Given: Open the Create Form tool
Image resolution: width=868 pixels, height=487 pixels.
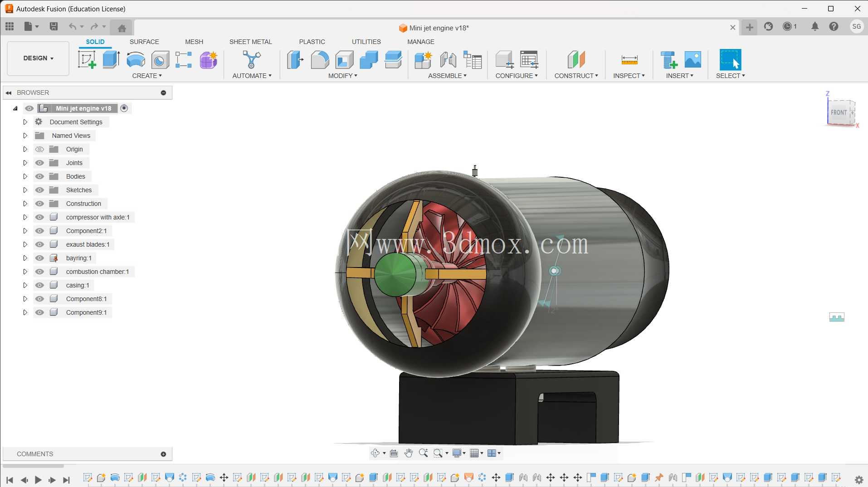Looking at the screenshot, I should pyautogui.click(x=209, y=59).
